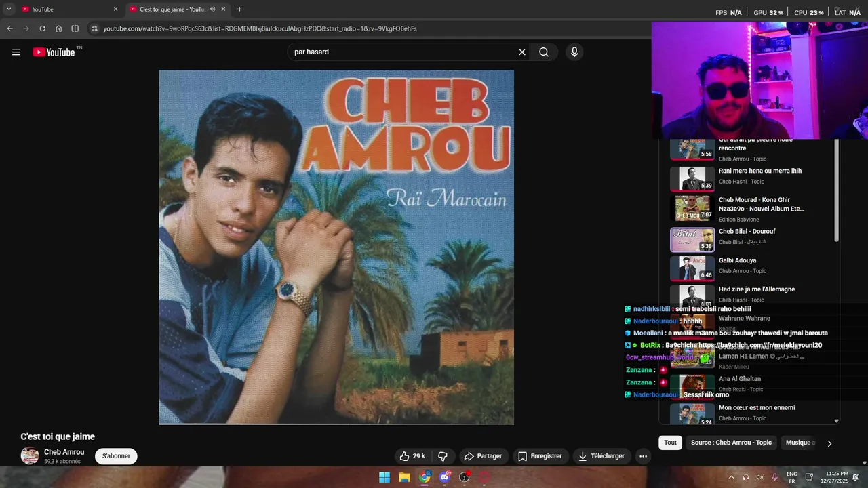This screenshot has height=488, width=868.
Task: Toggle the browser side panel icon
Action: point(75,28)
